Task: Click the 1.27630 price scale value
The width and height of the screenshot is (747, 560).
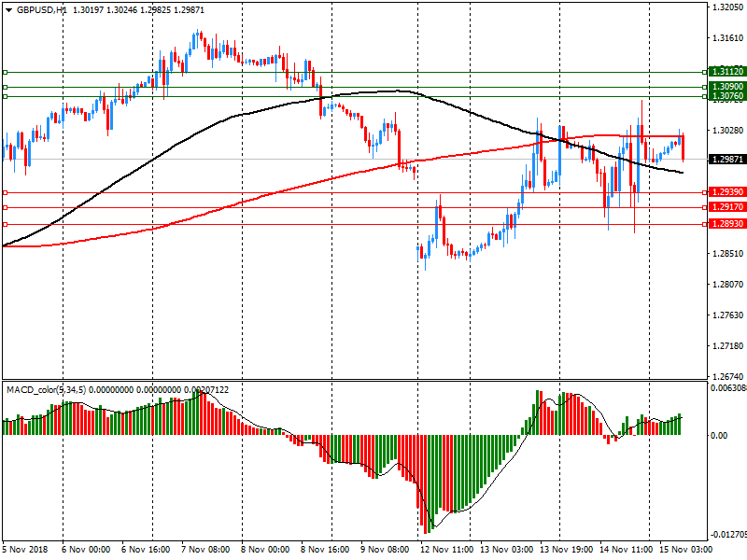Action: tap(726, 315)
